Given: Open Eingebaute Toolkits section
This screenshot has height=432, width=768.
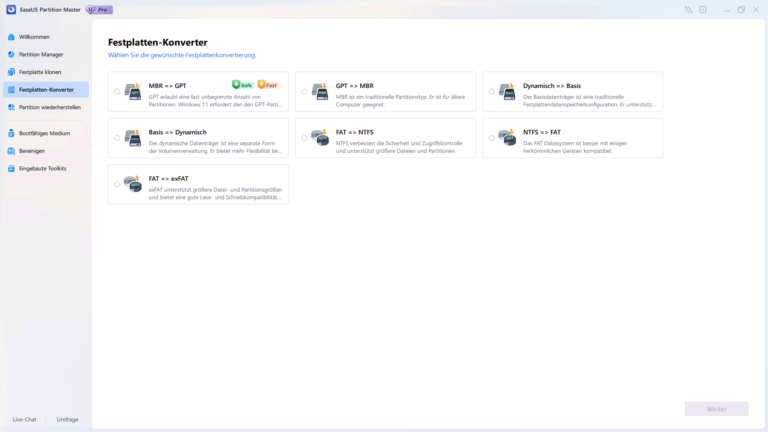Looking at the screenshot, I should 46,168.
